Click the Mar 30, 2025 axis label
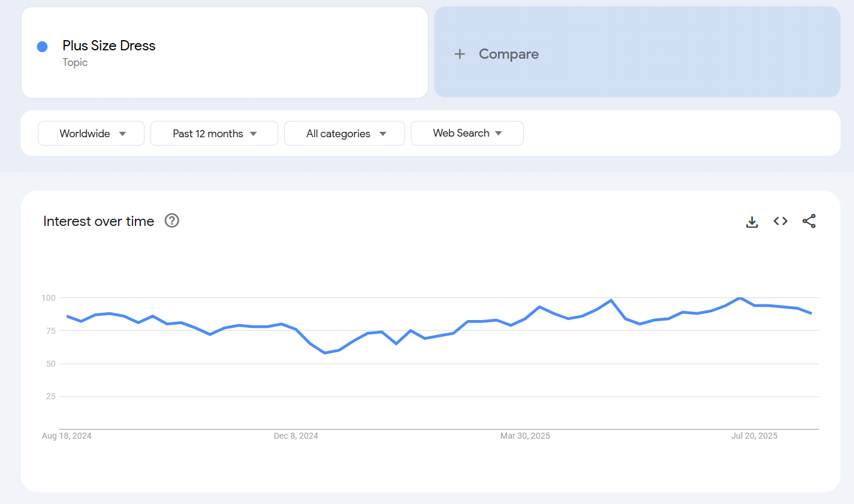Screen dimensions: 854x504 tap(525, 436)
